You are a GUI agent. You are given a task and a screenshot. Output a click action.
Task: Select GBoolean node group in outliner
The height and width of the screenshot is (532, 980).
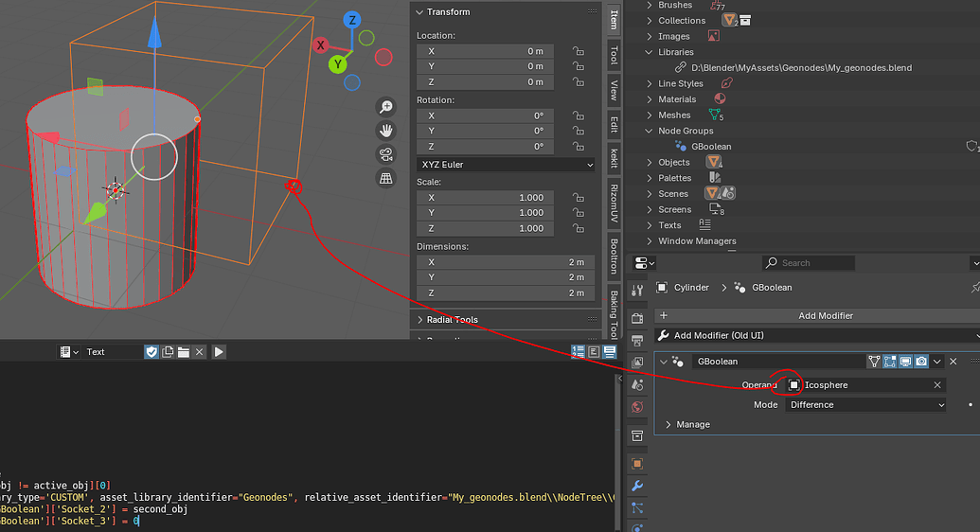pyautogui.click(x=711, y=147)
